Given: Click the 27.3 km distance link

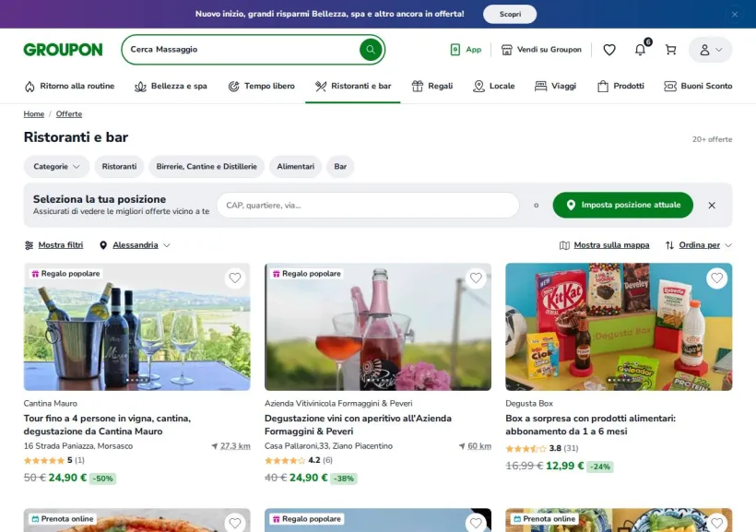Looking at the screenshot, I should tap(235, 446).
